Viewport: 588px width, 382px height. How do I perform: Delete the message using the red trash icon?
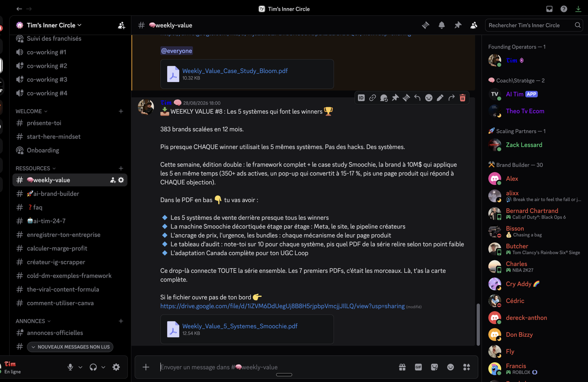(x=463, y=98)
